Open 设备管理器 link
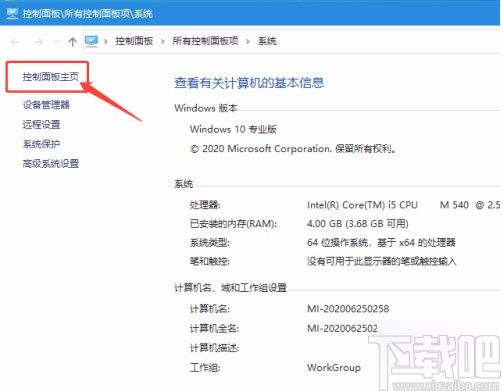This screenshot has height=391, width=503. (x=46, y=105)
